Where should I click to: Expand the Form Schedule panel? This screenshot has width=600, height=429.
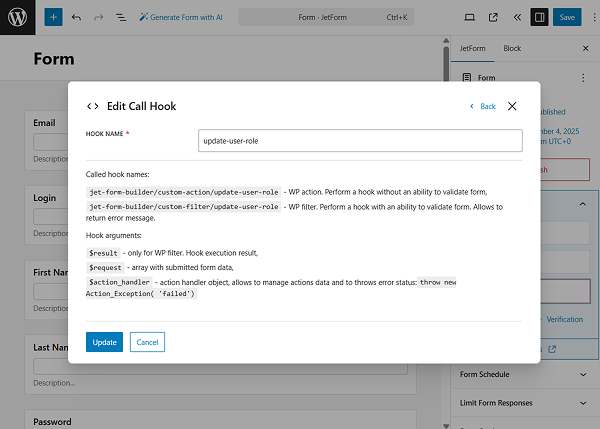[x=524, y=375]
